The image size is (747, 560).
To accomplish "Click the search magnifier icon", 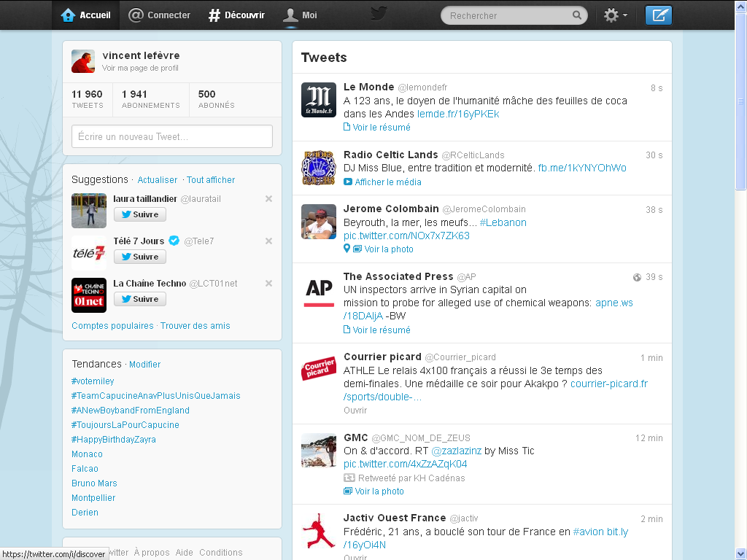I will pyautogui.click(x=576, y=15).
